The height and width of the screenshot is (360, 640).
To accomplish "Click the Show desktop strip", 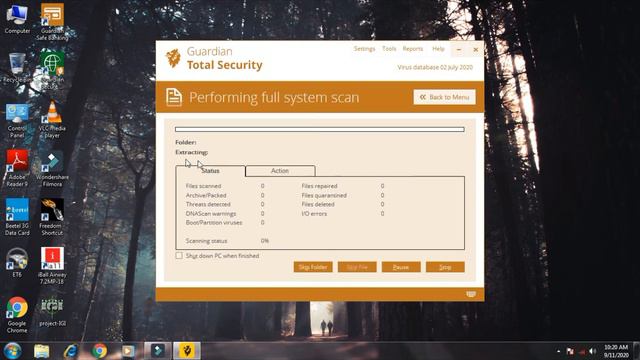I will coord(637,351).
